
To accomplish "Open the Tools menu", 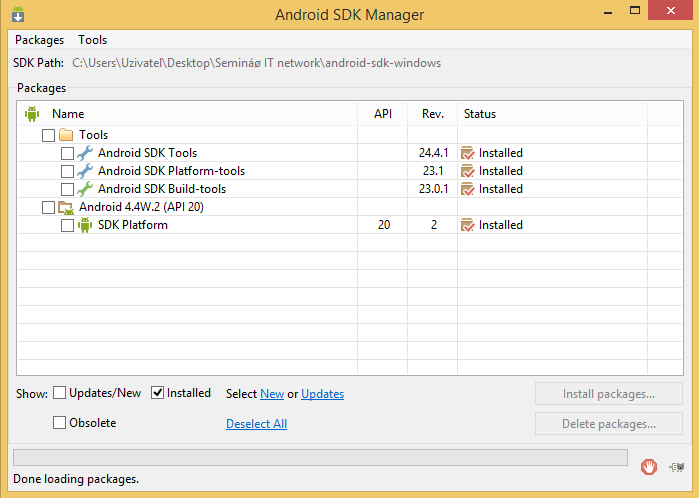I will click(92, 40).
